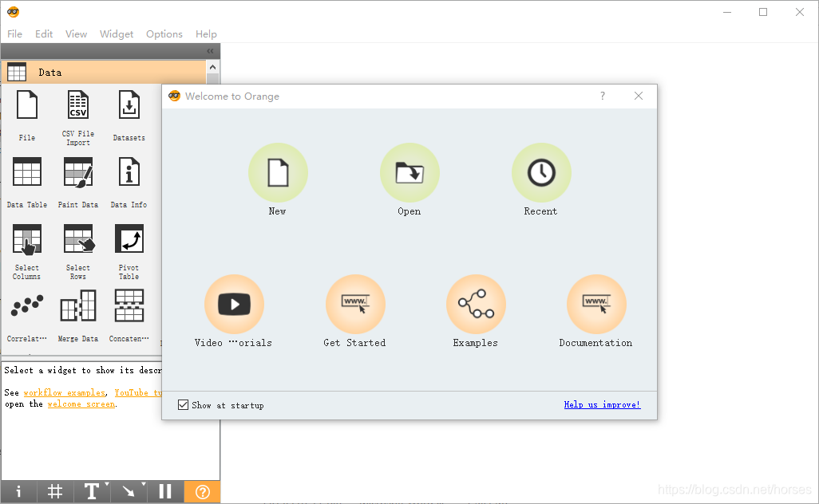Uncheck Show at startup checkbox

click(x=183, y=405)
